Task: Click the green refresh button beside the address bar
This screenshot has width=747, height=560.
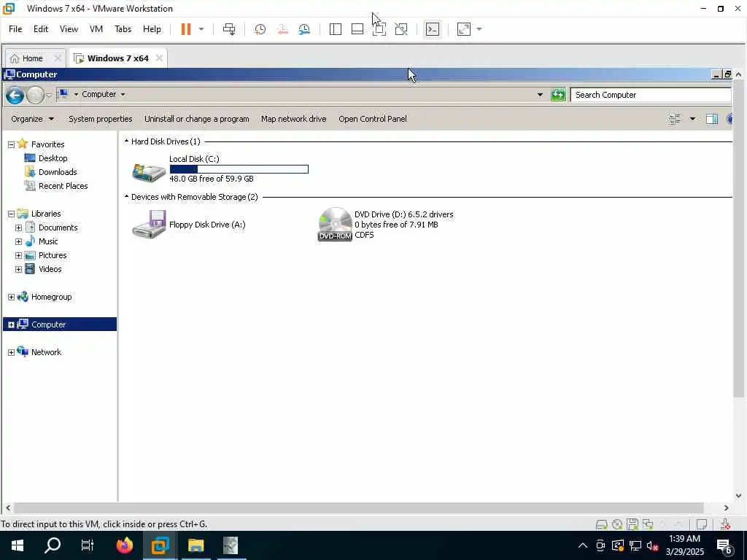Action: [x=558, y=95]
